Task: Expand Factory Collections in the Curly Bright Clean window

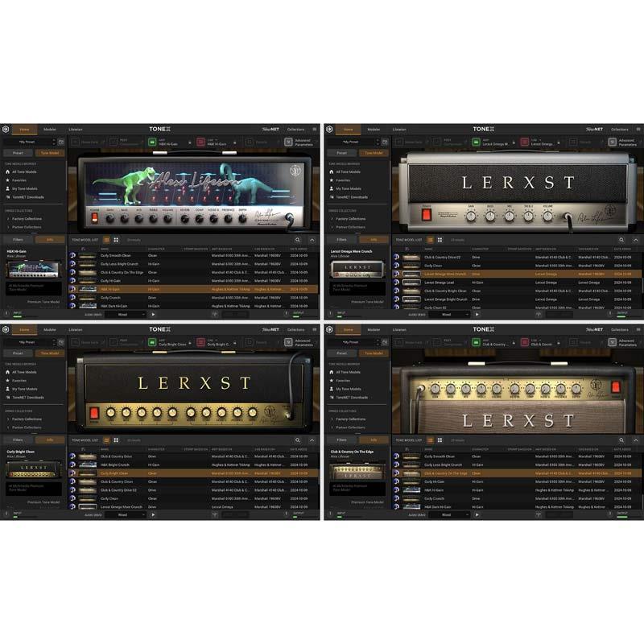Action: (x=27, y=419)
